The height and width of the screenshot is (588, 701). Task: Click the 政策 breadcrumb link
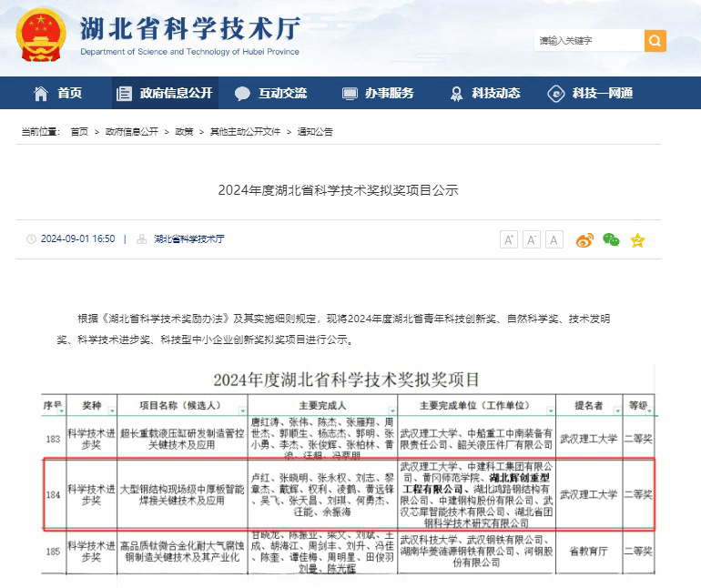pyautogui.click(x=184, y=132)
